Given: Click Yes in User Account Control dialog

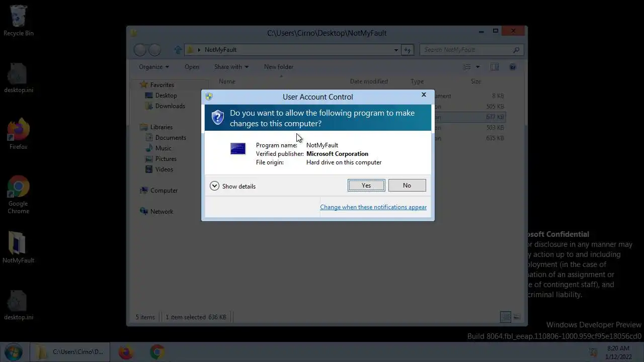Looking at the screenshot, I should [x=366, y=186].
